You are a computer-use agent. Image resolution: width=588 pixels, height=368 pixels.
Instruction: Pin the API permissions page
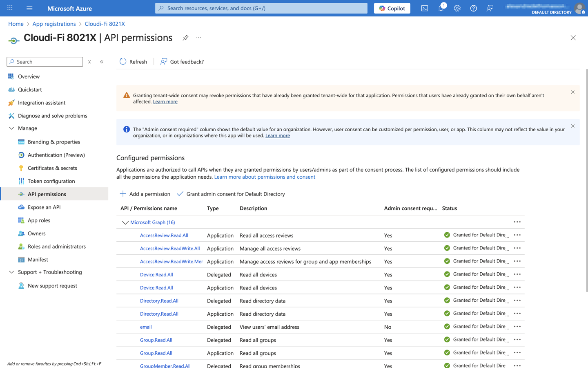(185, 38)
